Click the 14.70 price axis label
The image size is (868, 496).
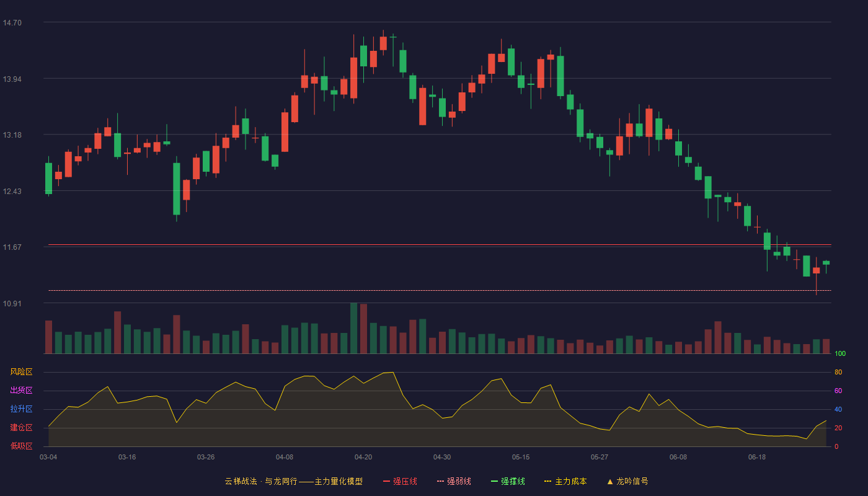pos(12,23)
